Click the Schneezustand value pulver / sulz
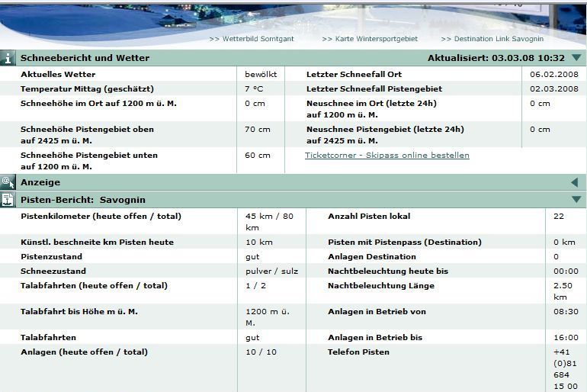 [271, 272]
